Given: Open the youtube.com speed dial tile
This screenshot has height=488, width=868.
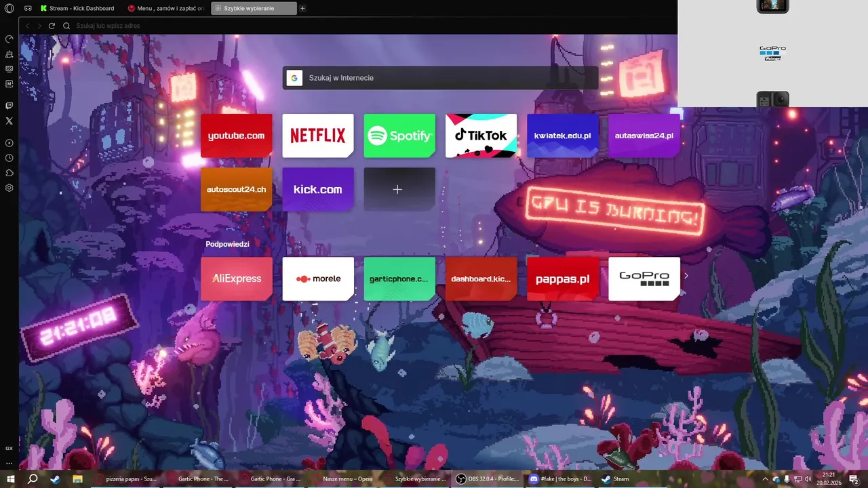Looking at the screenshot, I should pos(236,136).
